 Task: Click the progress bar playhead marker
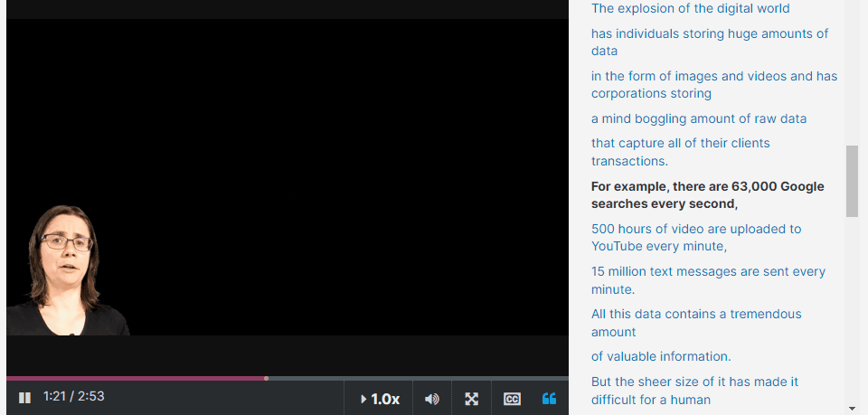266,379
